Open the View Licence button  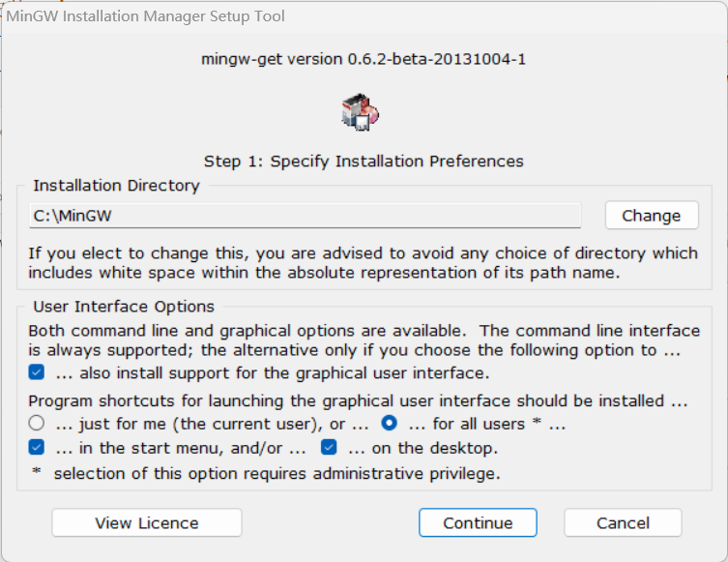click(147, 523)
